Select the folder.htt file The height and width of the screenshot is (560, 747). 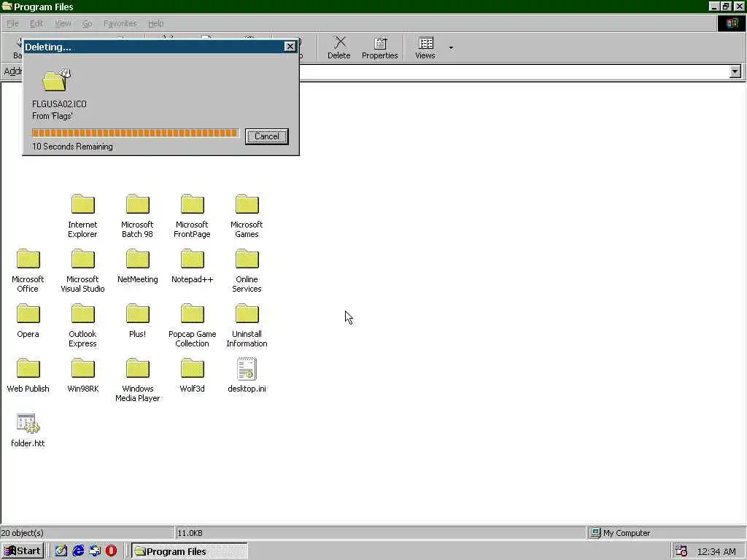tap(28, 430)
